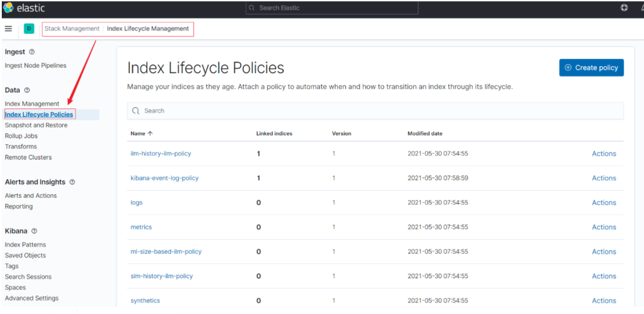Click kibana-event-log-policy date 2021-05-30 07:58:59
The image size is (644, 314).
(x=438, y=178)
